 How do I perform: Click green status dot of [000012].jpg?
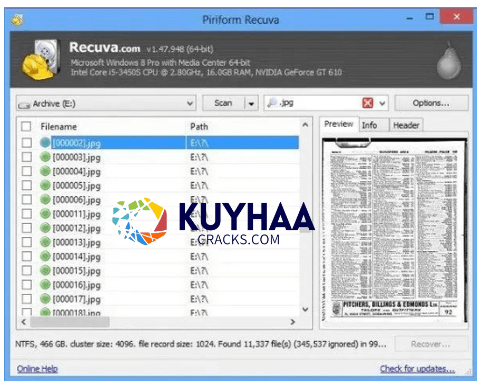click(x=45, y=228)
